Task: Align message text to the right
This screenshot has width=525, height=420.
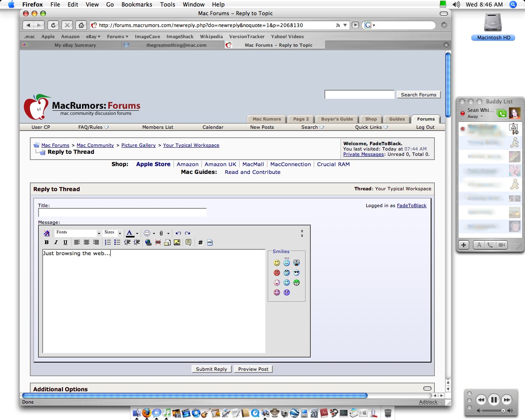Action: tap(96, 242)
